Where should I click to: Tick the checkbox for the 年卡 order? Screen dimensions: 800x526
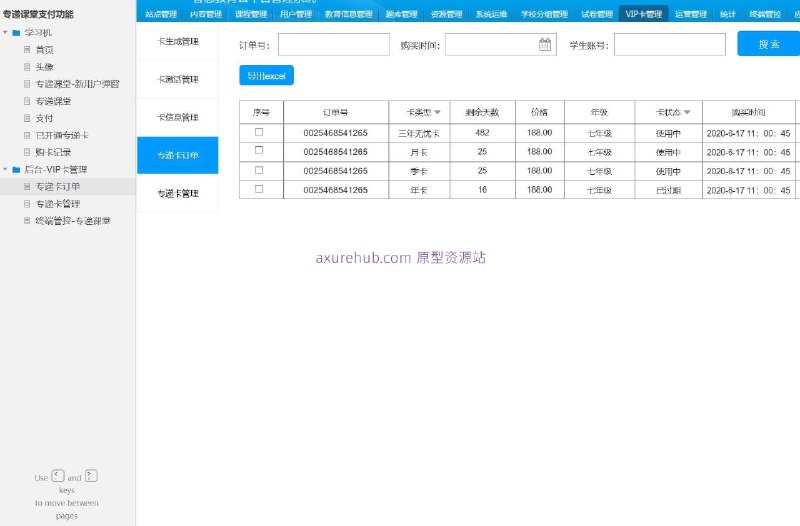pos(259,189)
